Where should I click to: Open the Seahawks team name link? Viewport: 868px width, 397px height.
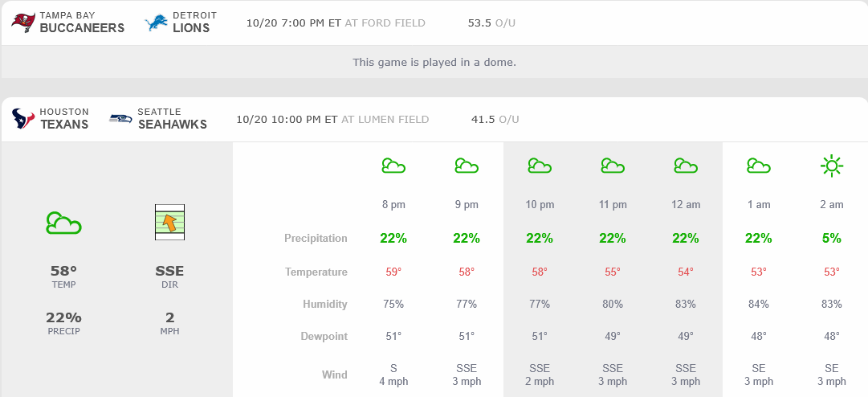(x=172, y=125)
